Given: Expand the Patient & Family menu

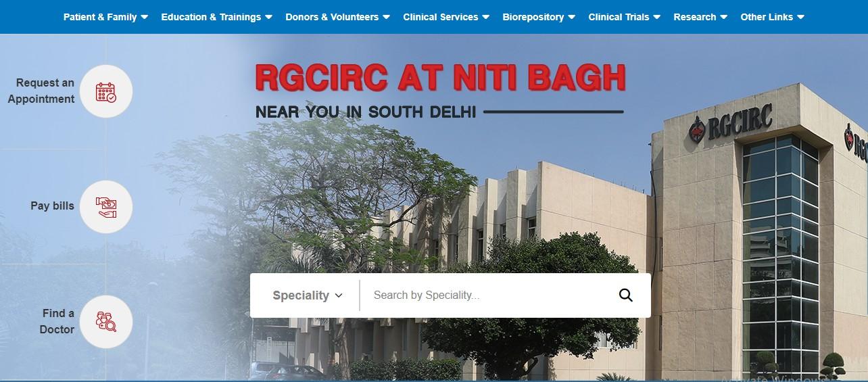Looking at the screenshot, I should (105, 17).
